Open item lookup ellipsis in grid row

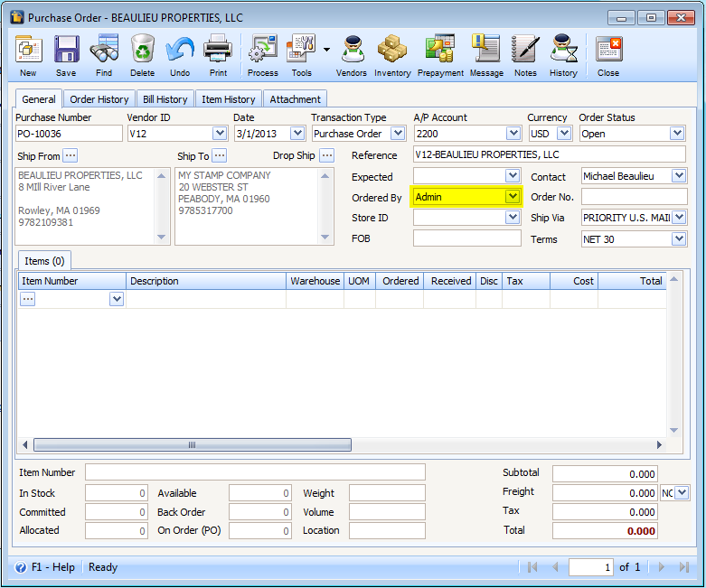(x=28, y=299)
